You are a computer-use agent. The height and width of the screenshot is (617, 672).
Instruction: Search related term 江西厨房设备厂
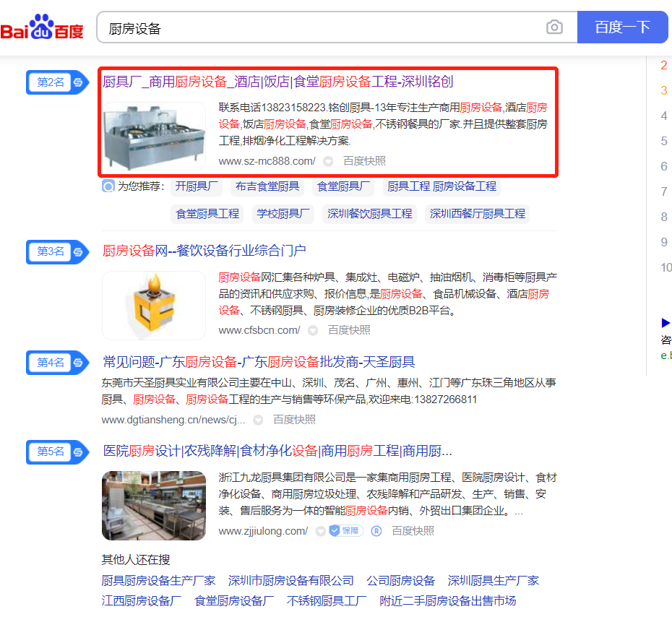(x=142, y=601)
